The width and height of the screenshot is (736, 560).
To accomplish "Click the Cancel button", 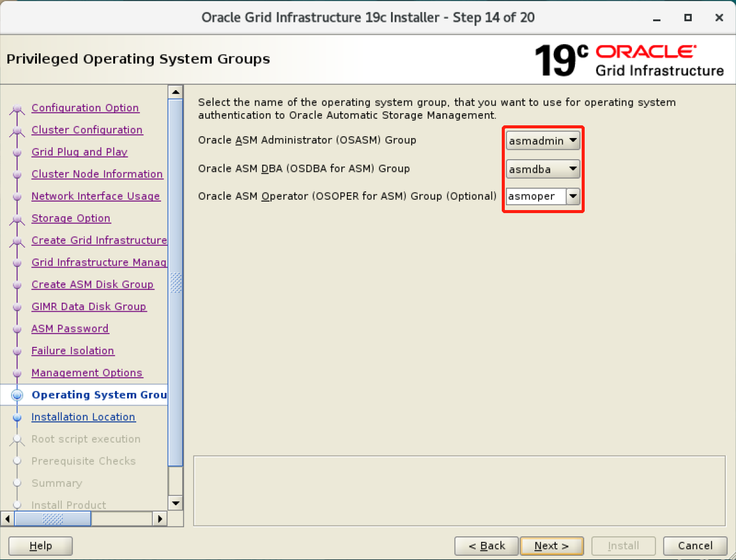I will [695, 546].
